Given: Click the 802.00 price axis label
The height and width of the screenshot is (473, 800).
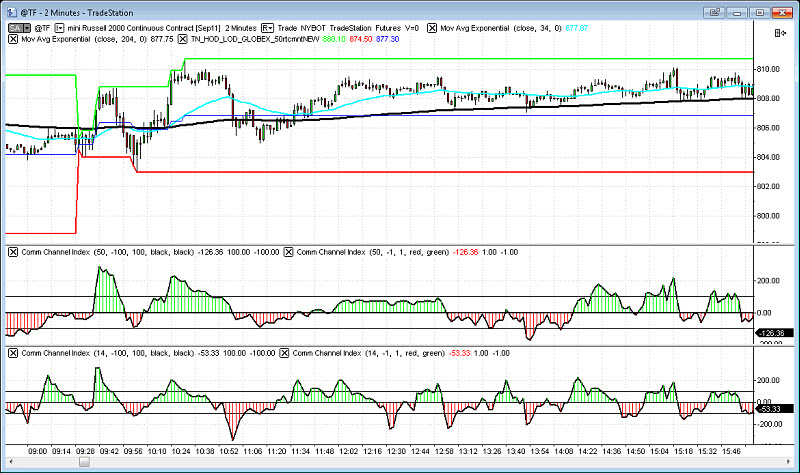Looking at the screenshot, I should point(768,186).
